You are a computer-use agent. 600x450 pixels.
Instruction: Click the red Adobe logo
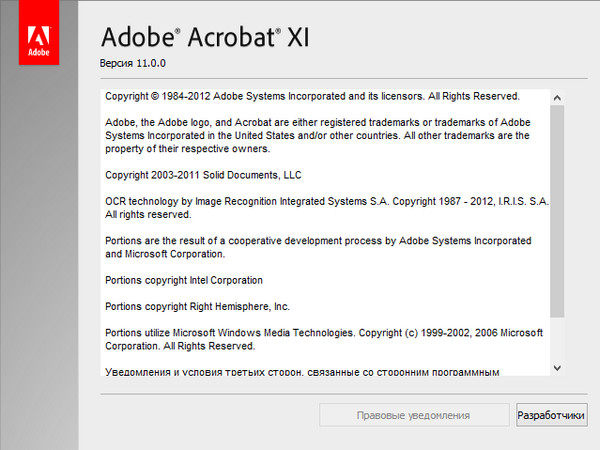click(x=39, y=33)
